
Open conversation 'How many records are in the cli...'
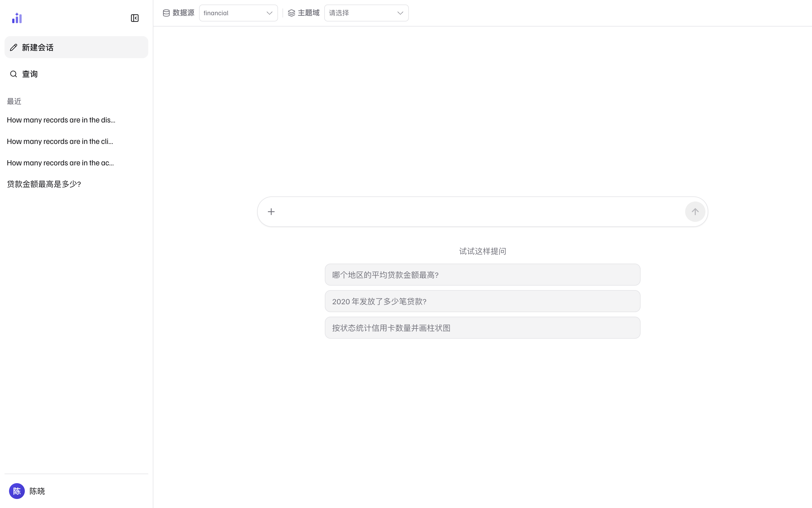click(x=60, y=141)
